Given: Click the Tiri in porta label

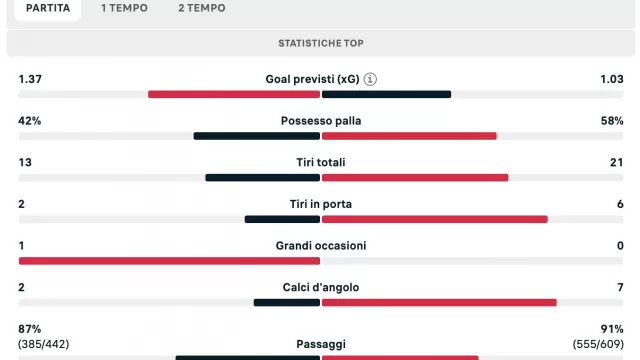Looking at the screenshot, I should pyautogui.click(x=321, y=204).
